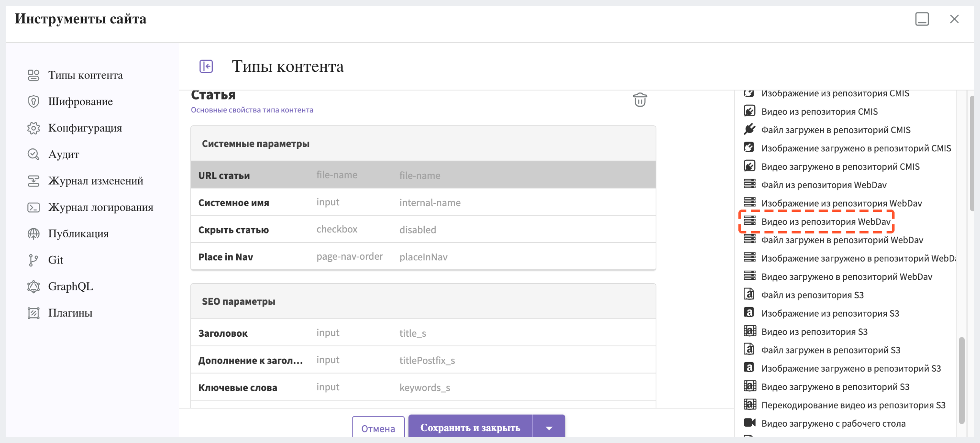
Task: Select the Ключевые слова field row
Action: click(423, 387)
